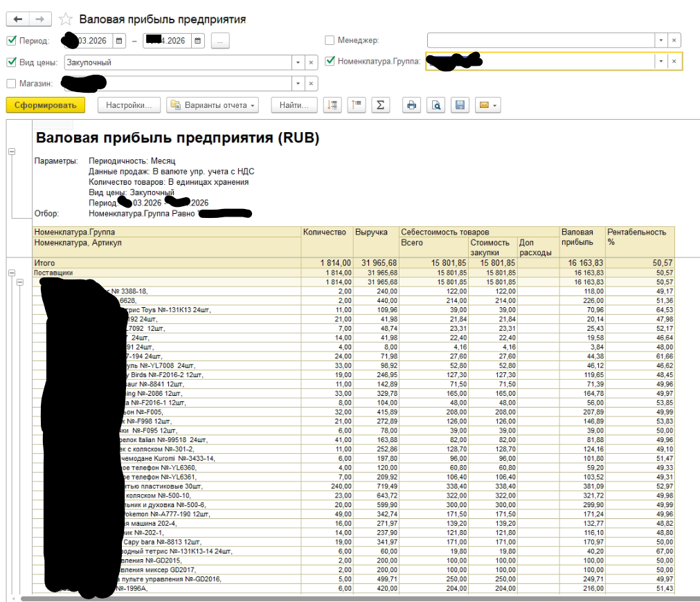Screen dimensions: 700x602
Task: Open the Менеджер dropdown list
Action: pyautogui.click(x=661, y=41)
